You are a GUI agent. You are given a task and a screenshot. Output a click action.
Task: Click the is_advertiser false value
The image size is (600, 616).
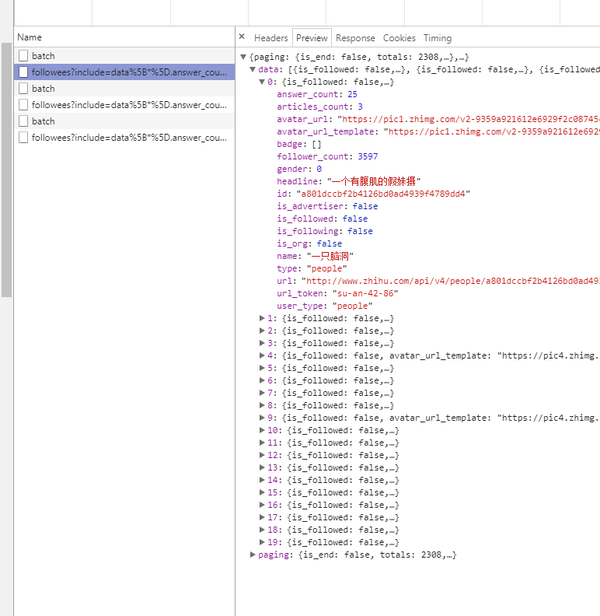click(365, 206)
